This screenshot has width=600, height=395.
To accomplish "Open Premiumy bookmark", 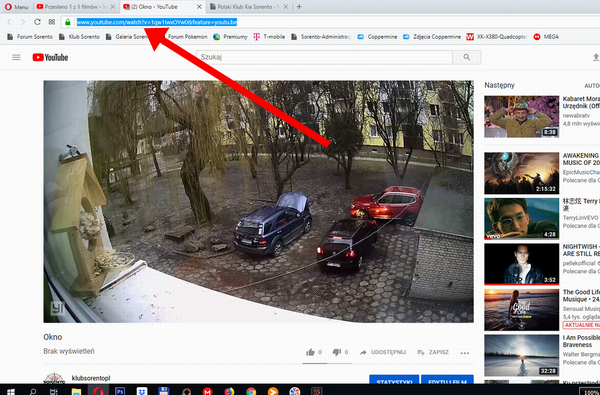I will click(x=230, y=37).
